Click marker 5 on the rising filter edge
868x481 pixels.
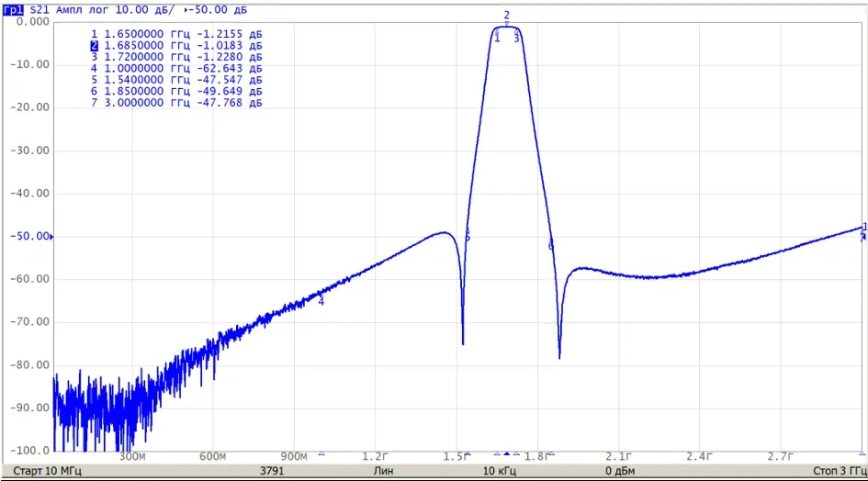click(468, 238)
